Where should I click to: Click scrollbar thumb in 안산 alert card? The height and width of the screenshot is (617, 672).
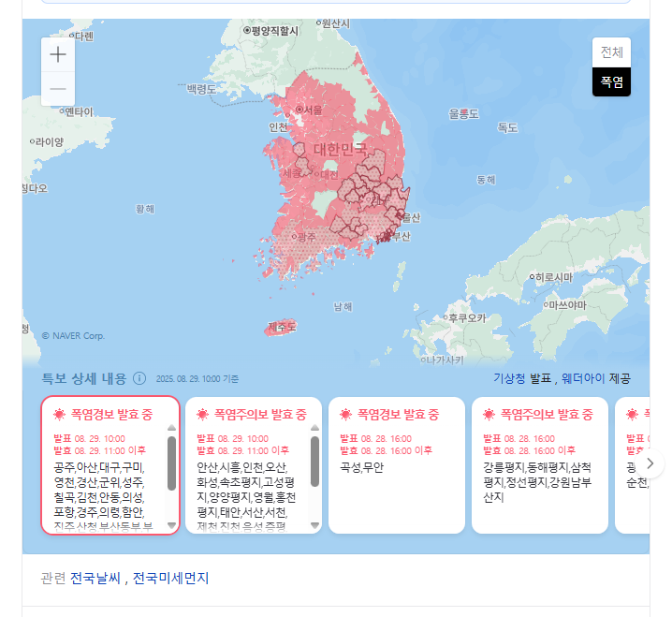(314, 462)
